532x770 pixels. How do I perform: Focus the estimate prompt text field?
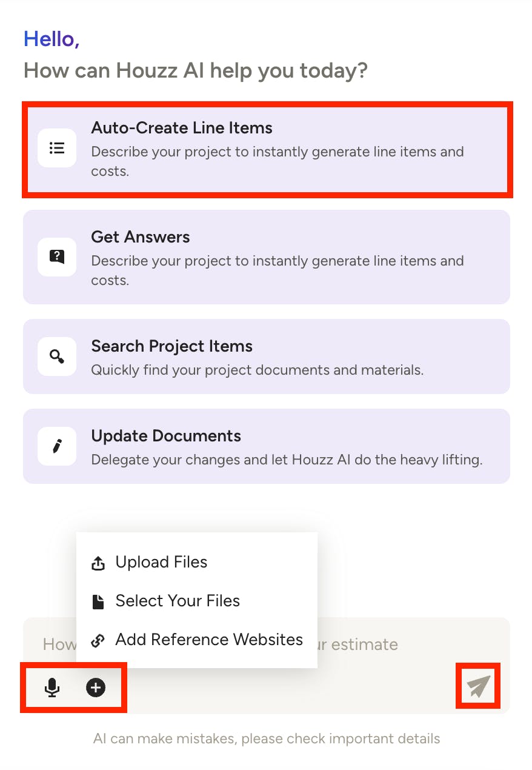click(267, 644)
